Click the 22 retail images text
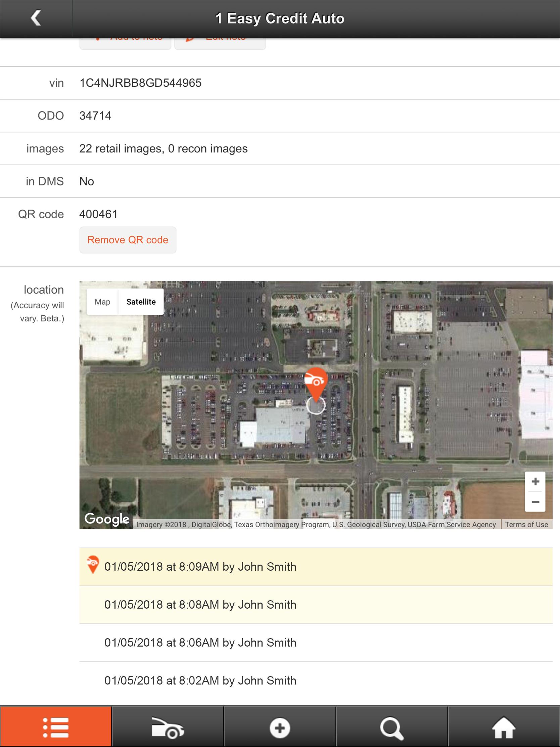Viewport: 560px width, 747px height. click(x=164, y=148)
